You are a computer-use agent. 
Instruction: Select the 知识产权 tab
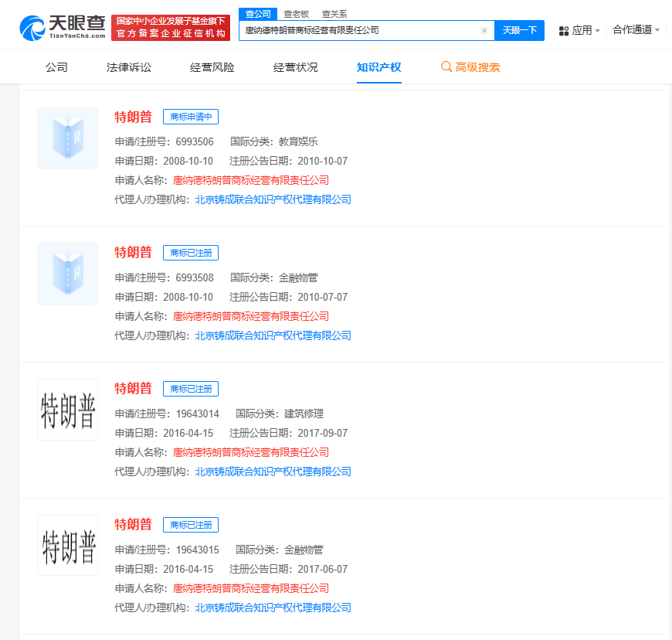point(378,67)
